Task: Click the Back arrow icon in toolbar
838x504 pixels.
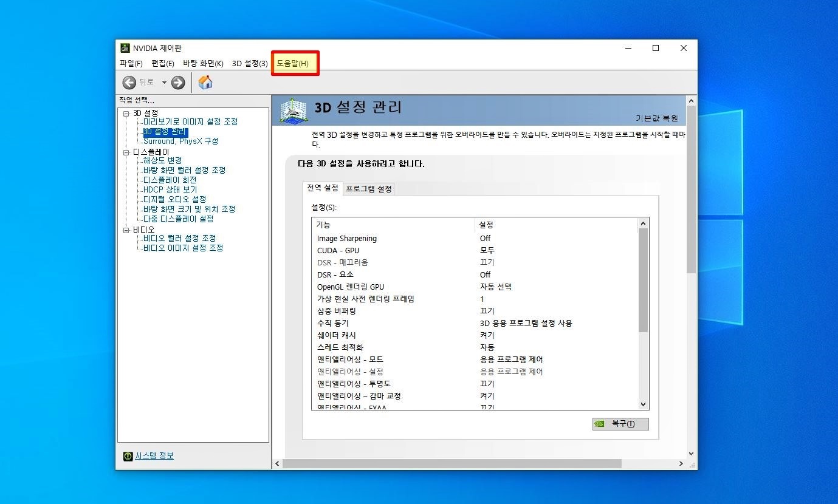Action: pyautogui.click(x=129, y=83)
